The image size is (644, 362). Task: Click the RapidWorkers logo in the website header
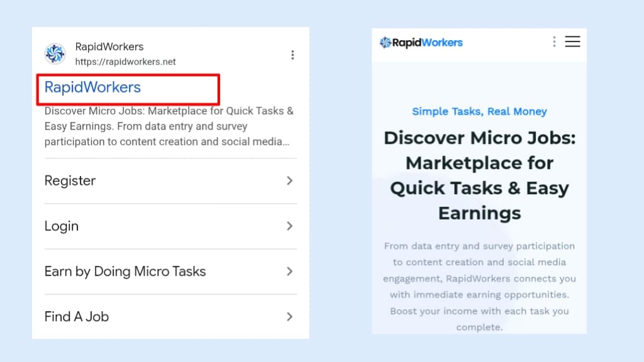point(421,43)
